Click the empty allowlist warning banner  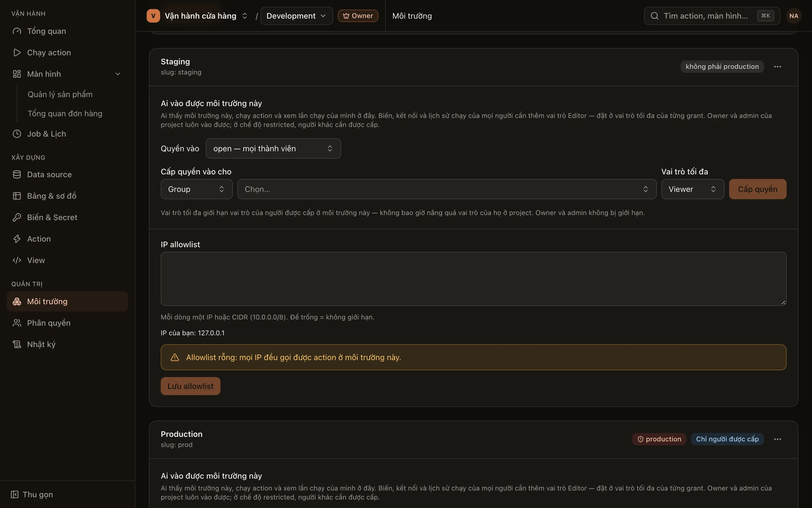tap(473, 357)
